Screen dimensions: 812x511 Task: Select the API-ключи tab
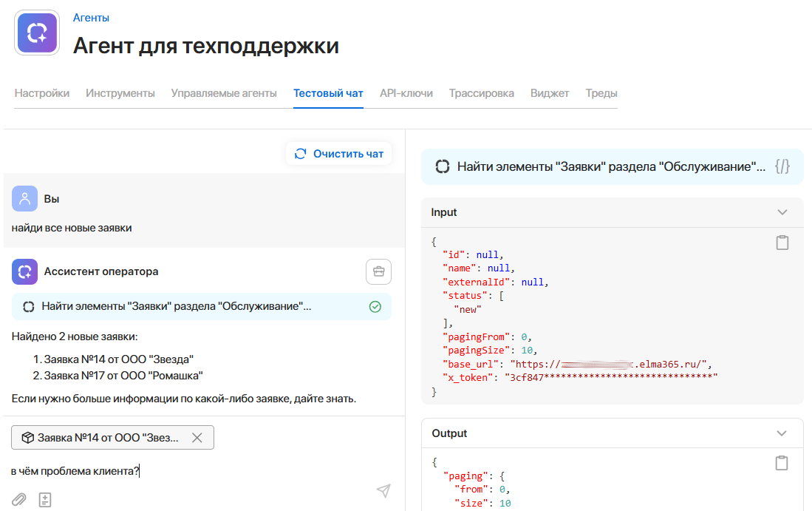406,93
